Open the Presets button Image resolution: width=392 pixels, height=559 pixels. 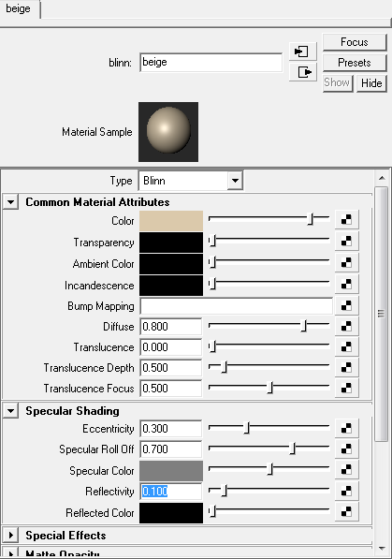point(355,63)
